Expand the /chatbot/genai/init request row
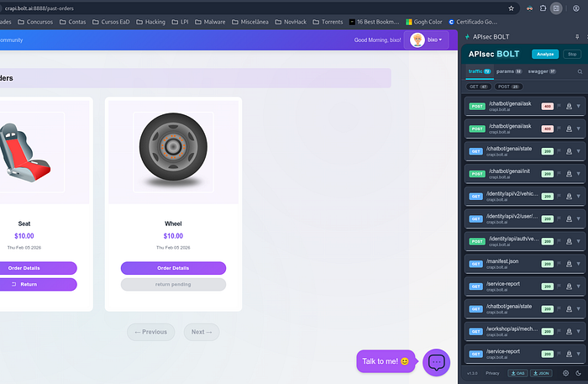 (579, 174)
